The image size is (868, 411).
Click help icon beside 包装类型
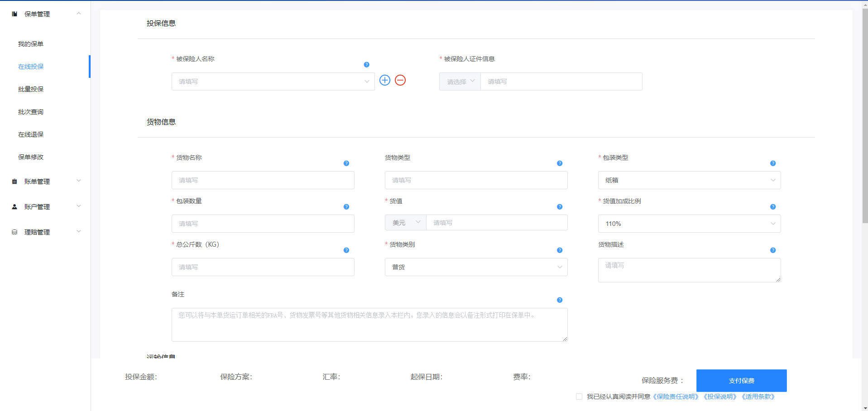pyautogui.click(x=773, y=163)
